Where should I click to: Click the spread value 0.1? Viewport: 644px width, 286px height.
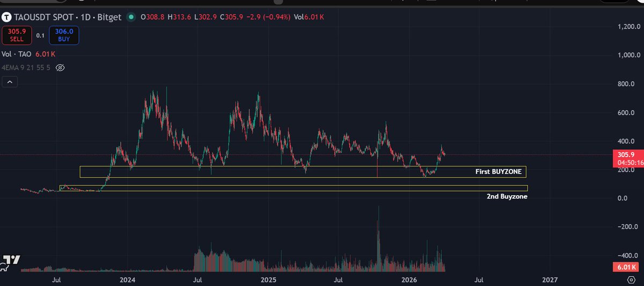[x=40, y=36]
